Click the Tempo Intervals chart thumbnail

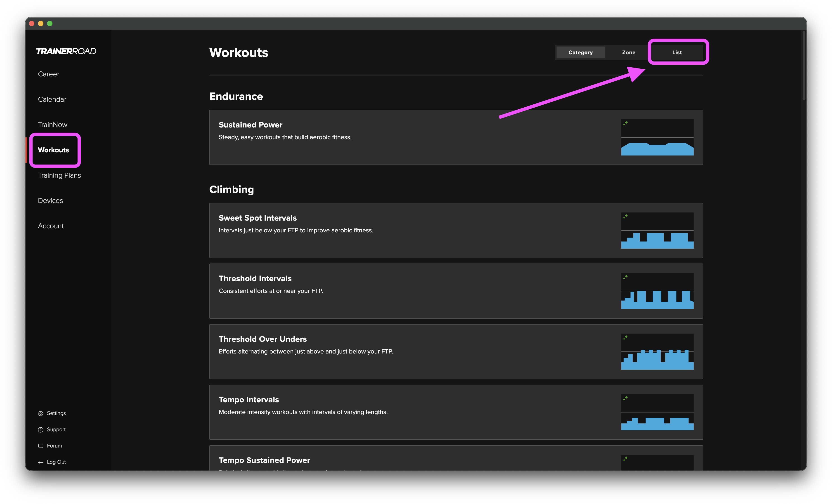click(657, 412)
